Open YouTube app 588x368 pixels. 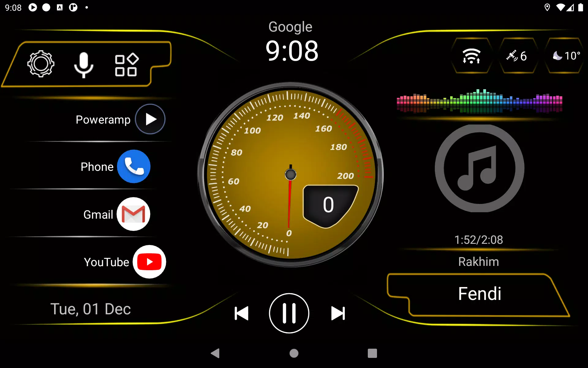pos(149,262)
